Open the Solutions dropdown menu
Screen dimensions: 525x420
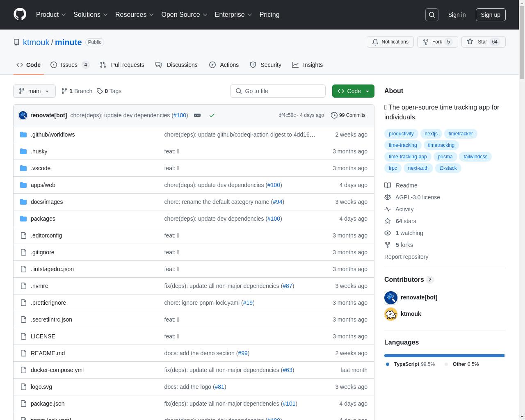tap(91, 15)
